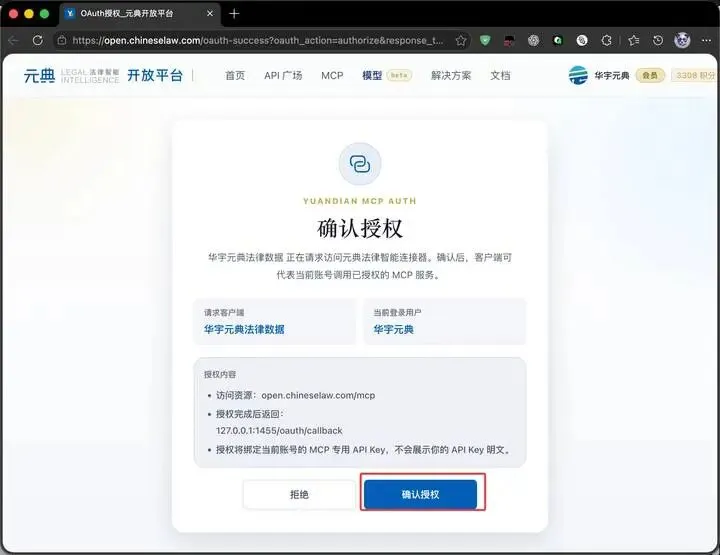Click the 授权内容 section label
This screenshot has height=555, width=720.
tap(220, 375)
